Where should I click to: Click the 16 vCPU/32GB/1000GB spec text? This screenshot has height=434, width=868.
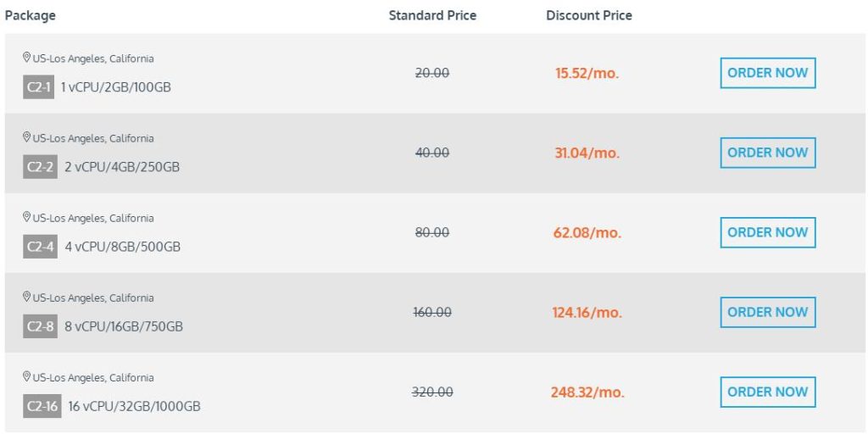coord(135,406)
